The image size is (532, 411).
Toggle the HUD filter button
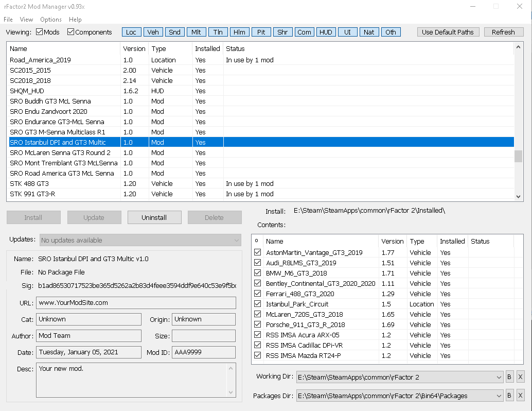[326, 32]
